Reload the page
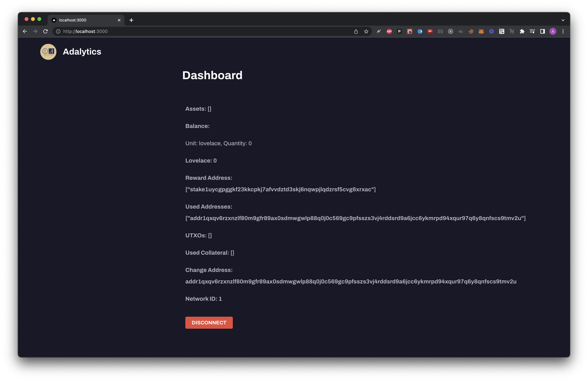Image resolution: width=588 pixels, height=381 pixels. point(46,31)
